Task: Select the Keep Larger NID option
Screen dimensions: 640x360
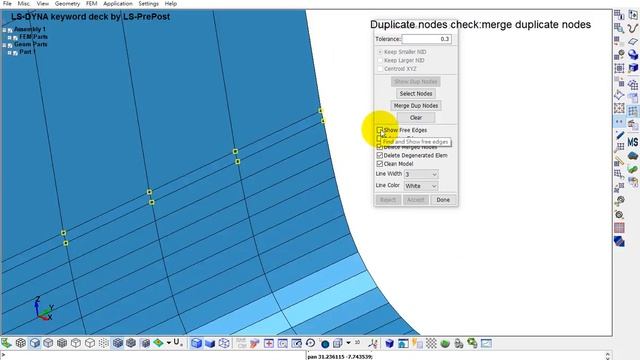Action: point(380,60)
